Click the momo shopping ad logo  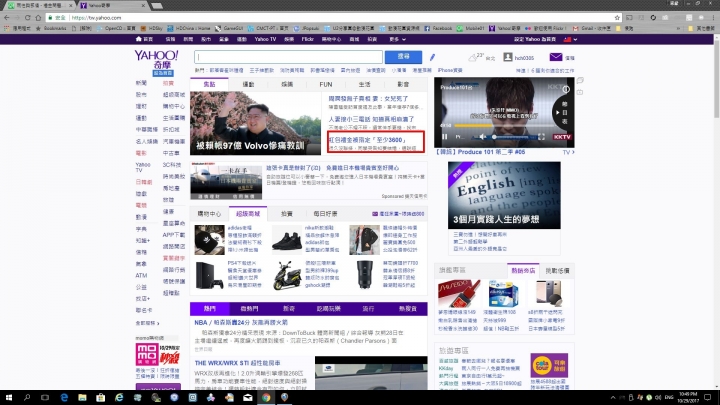coord(147,354)
